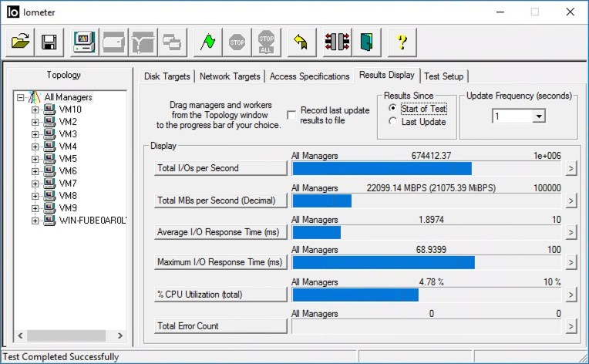Select the All Managers topology icon
589x364 pixels.
[x=35, y=97]
